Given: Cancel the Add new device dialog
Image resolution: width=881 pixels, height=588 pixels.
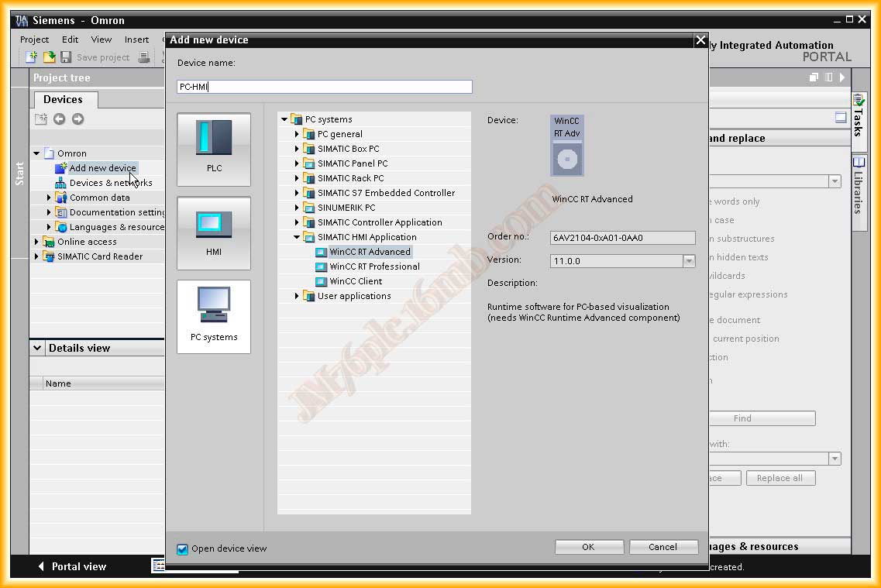Looking at the screenshot, I should click(x=662, y=547).
